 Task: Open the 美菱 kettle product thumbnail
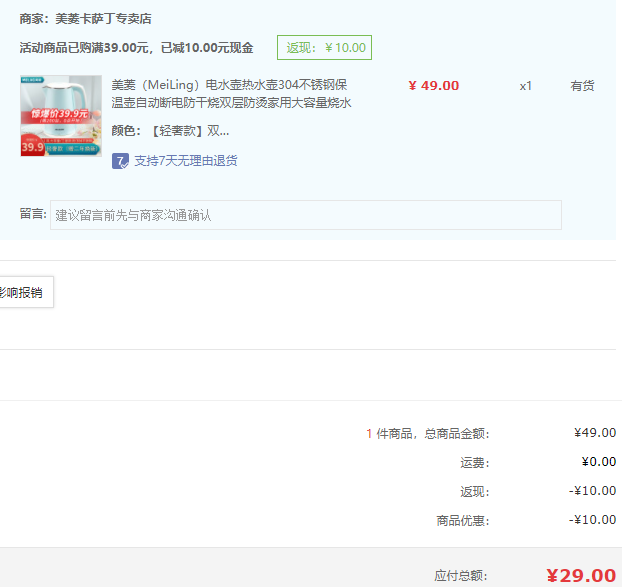coord(61,116)
